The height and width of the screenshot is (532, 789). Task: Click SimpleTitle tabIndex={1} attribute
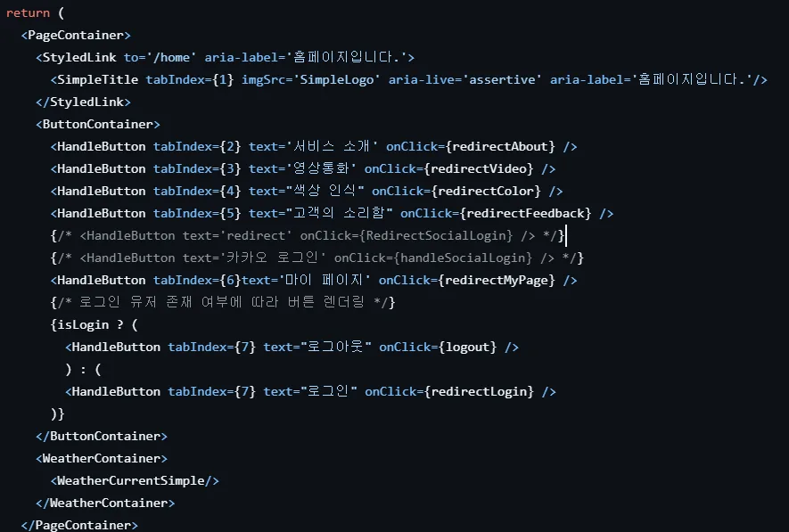[x=190, y=79]
